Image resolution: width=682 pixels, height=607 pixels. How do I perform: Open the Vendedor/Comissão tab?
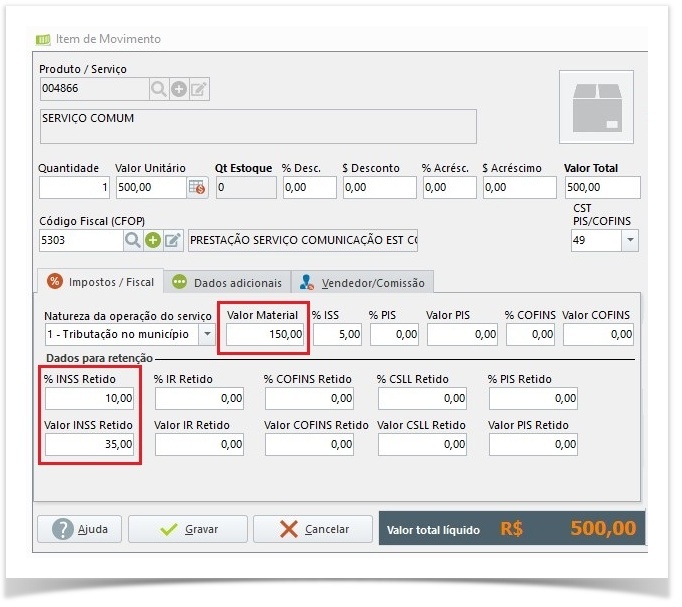click(x=362, y=283)
